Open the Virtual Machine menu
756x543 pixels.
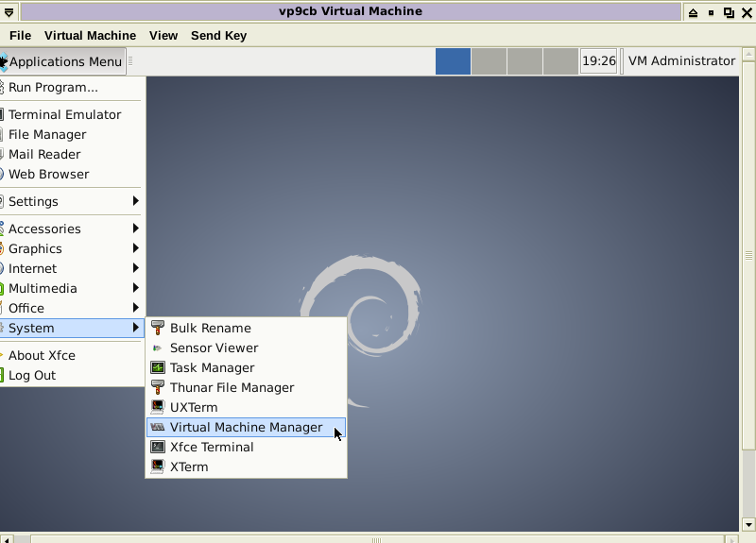click(x=90, y=35)
